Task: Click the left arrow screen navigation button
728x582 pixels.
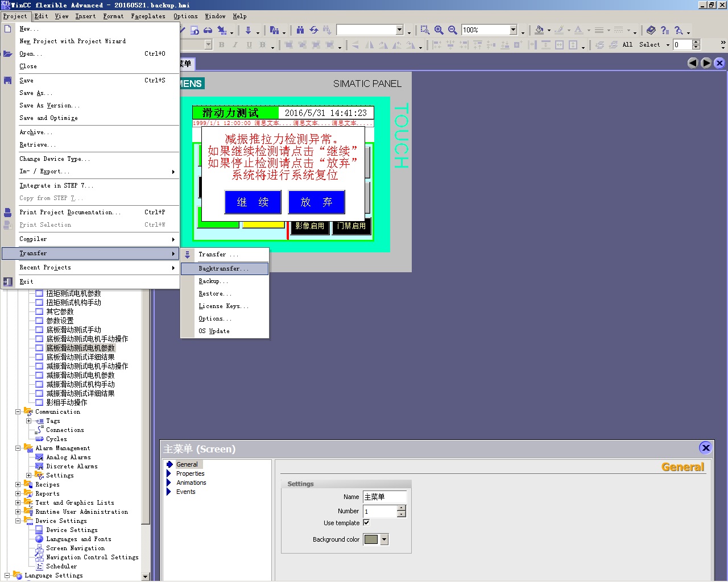Action: 692,63
